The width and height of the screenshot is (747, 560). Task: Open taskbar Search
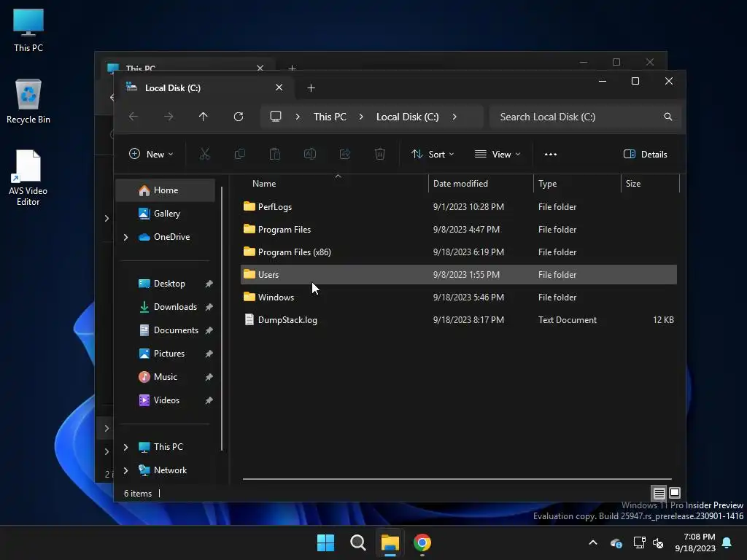[357, 542]
